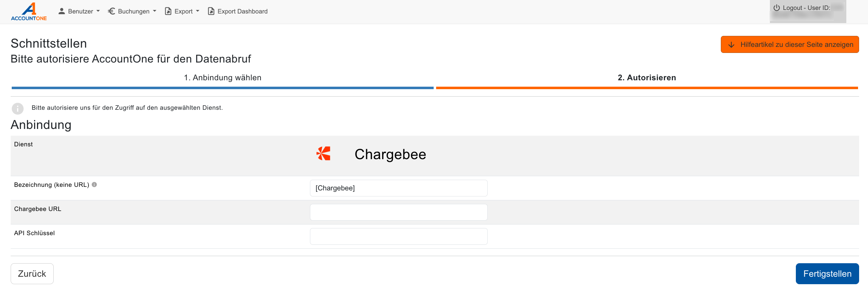Click the Chargebee logo icon
The width and height of the screenshot is (868, 292).
coord(323,154)
